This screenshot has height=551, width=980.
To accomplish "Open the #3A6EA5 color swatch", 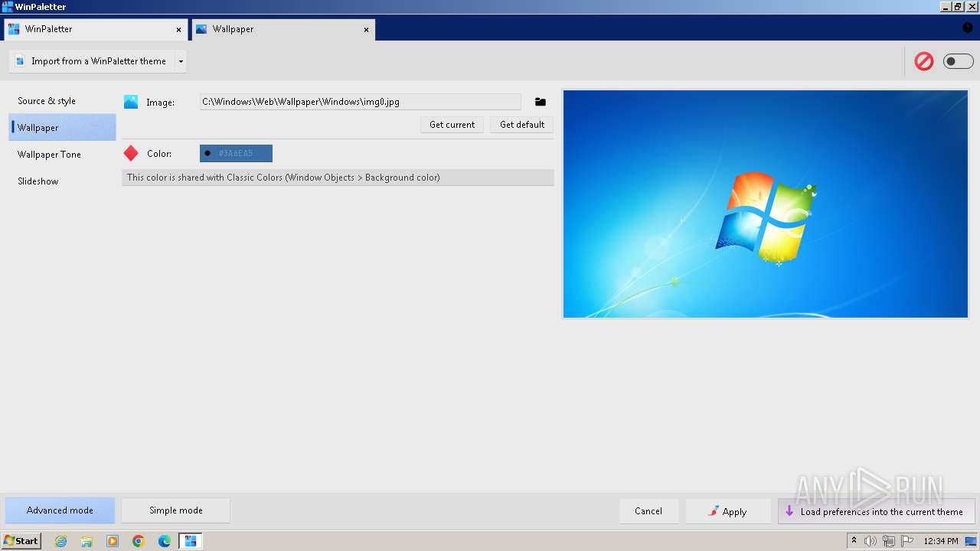I will 236,154.
